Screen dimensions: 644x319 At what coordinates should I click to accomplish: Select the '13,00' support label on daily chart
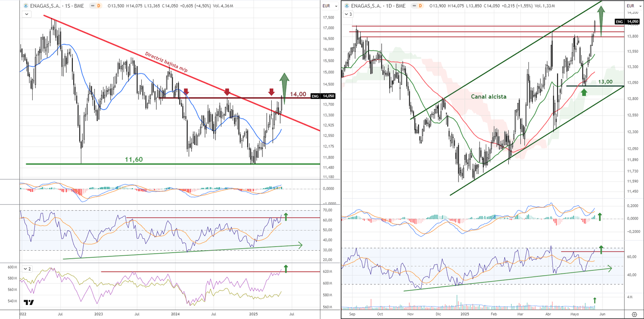click(605, 82)
